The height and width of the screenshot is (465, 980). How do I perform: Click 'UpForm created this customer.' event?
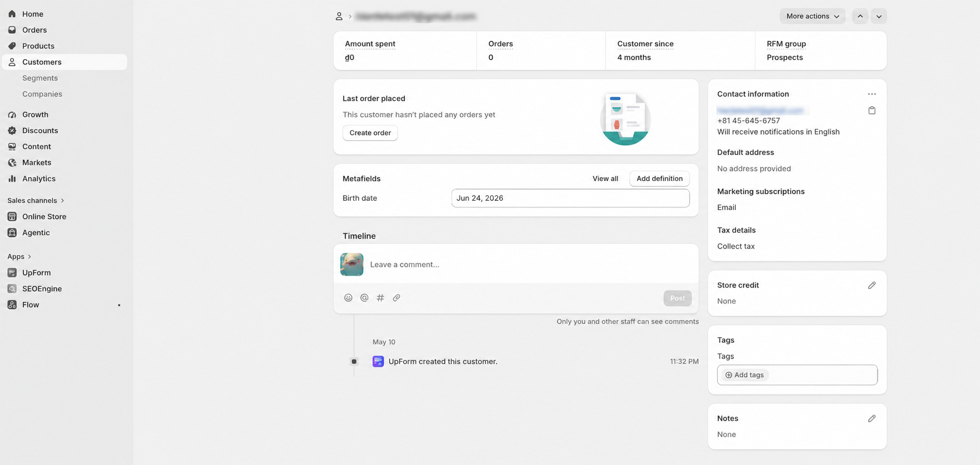click(x=443, y=362)
